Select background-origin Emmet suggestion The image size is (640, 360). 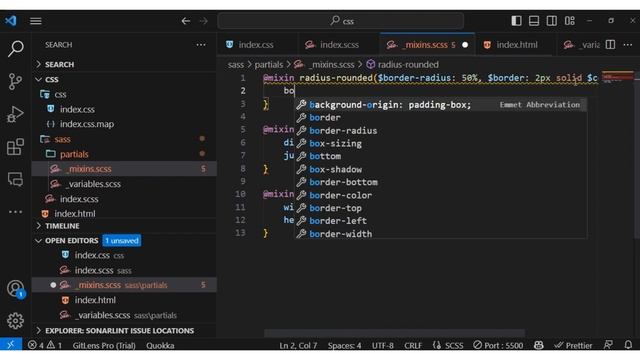click(x=441, y=104)
